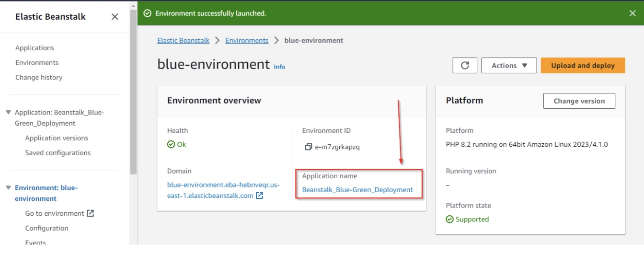Click the Supported platform state

click(x=467, y=219)
